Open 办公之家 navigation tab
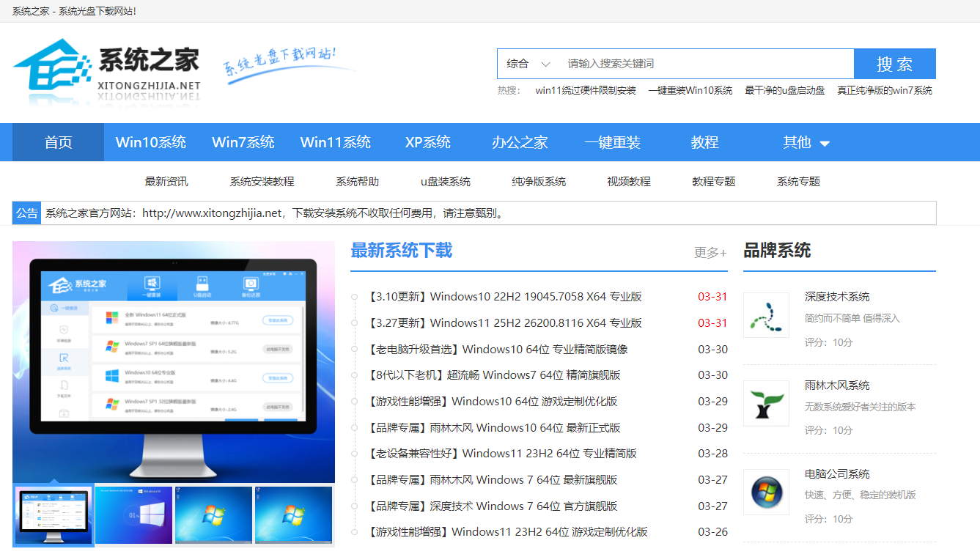The image size is (980, 557). [x=520, y=142]
